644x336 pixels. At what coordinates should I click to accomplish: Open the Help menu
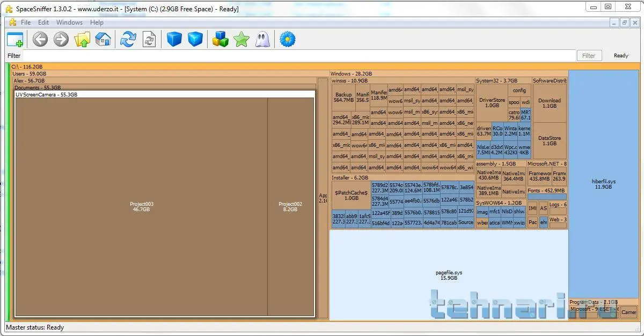click(x=97, y=23)
